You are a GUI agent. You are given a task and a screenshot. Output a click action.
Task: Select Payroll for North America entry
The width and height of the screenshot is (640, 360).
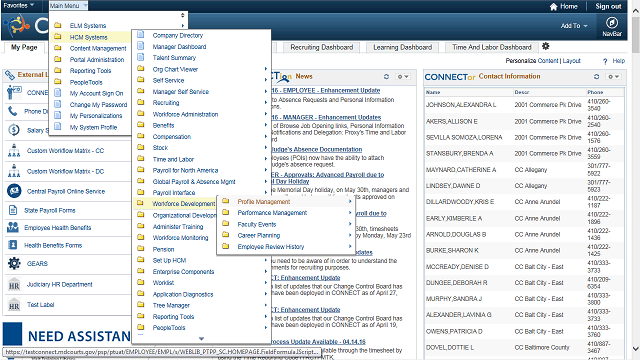coord(185,170)
